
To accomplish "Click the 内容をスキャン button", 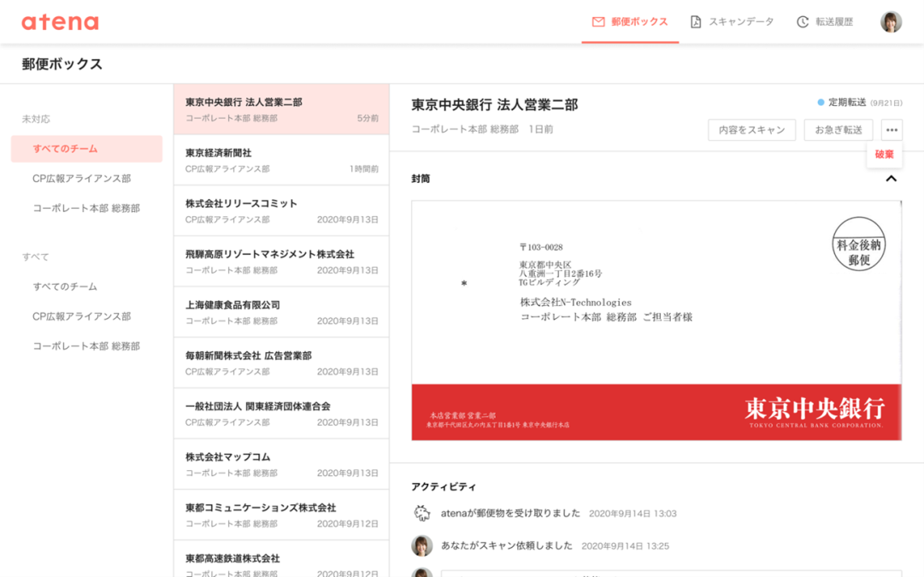I will (751, 130).
